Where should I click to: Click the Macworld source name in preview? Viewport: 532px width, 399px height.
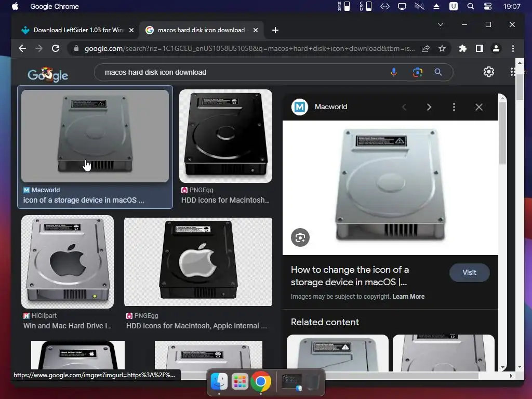coord(331,107)
